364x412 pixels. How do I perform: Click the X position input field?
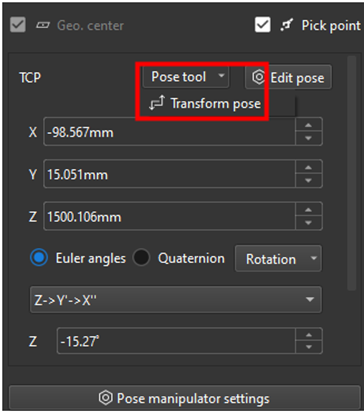(169, 132)
